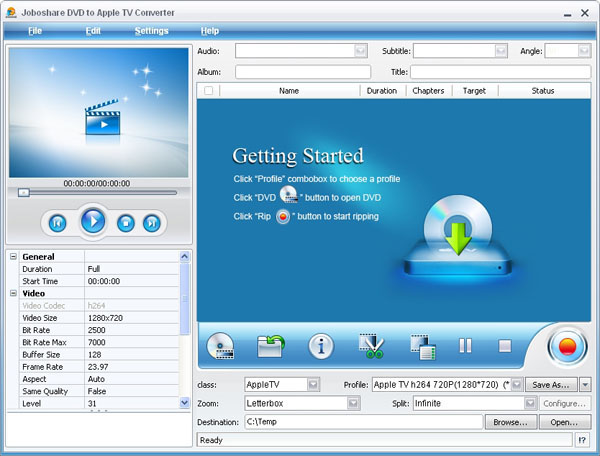Click the open DVD disc icon
The width and height of the screenshot is (600, 456).
coord(220,347)
